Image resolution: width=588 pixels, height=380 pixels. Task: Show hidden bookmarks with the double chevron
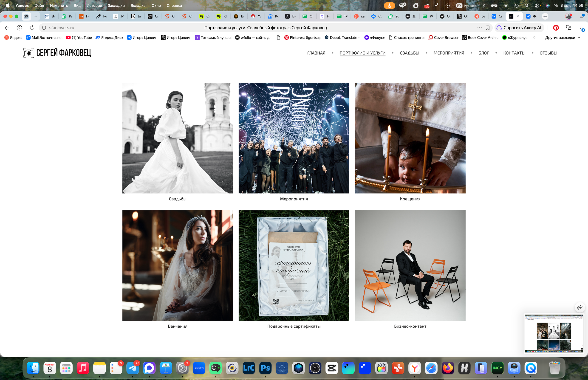pyautogui.click(x=534, y=37)
